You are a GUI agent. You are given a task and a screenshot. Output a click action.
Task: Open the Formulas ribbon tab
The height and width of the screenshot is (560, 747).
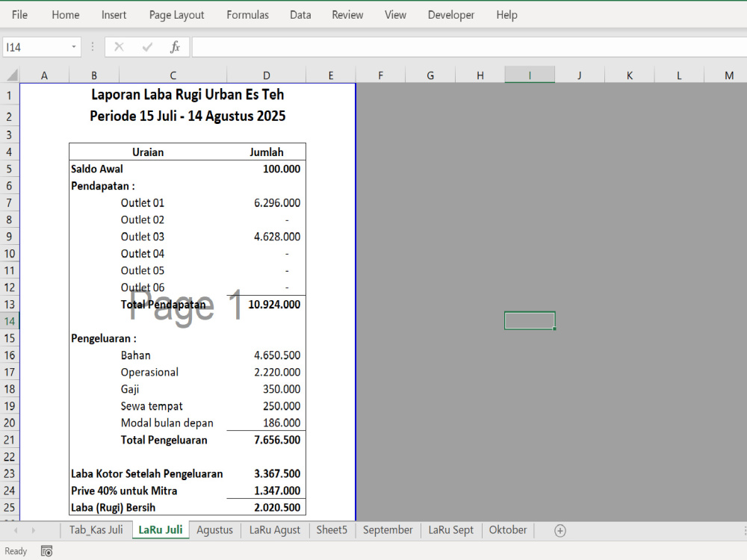click(x=248, y=15)
